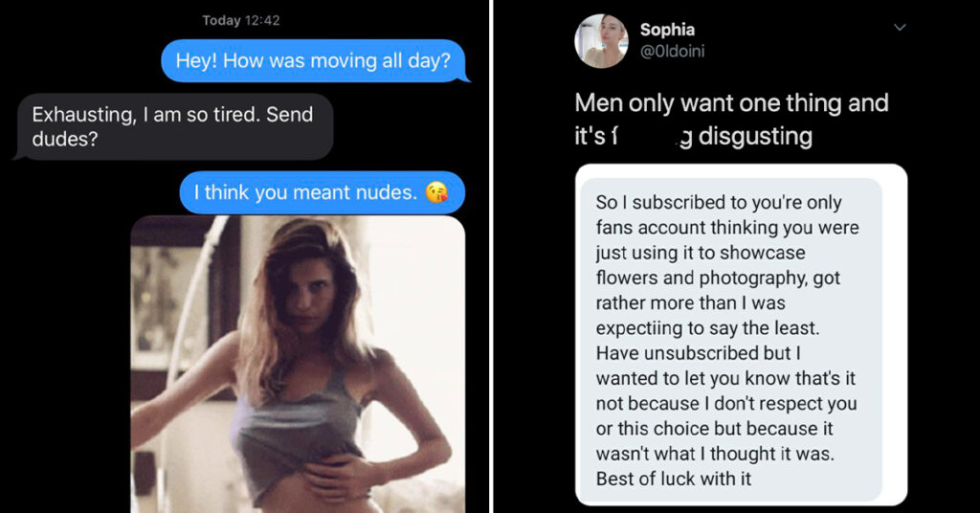
Task: Click the censored word in the tweet's second line
Action: (651, 136)
